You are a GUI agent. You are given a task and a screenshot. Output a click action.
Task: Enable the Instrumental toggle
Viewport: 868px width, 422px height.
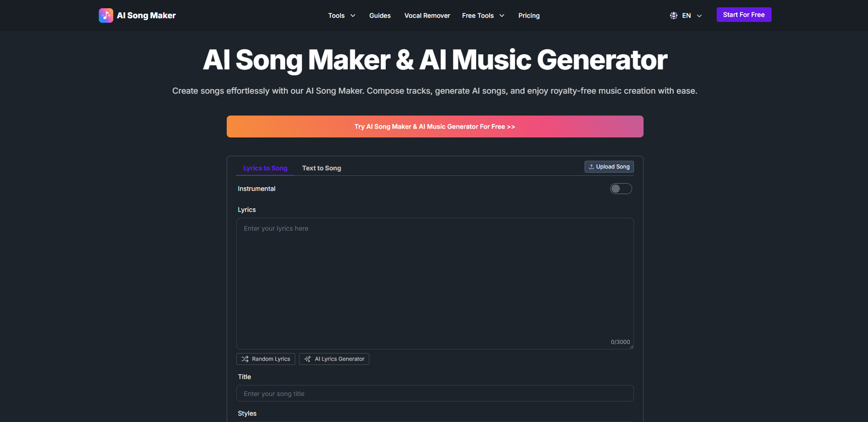point(621,188)
